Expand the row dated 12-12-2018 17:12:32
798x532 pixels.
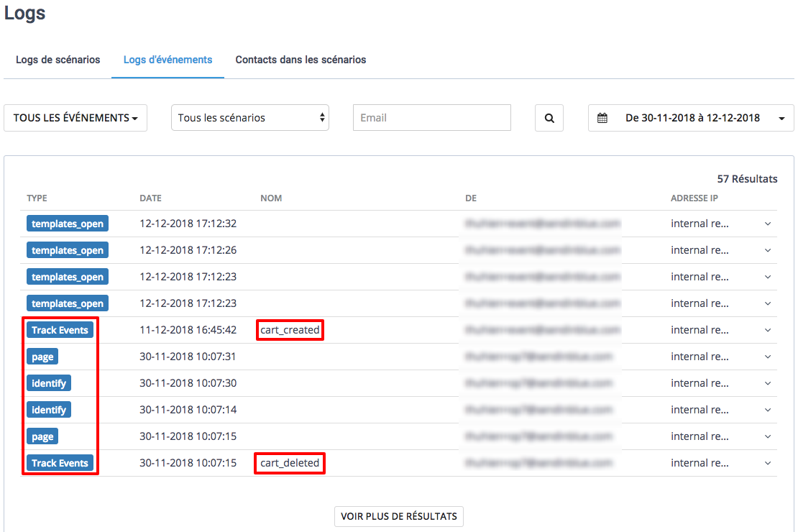768,224
